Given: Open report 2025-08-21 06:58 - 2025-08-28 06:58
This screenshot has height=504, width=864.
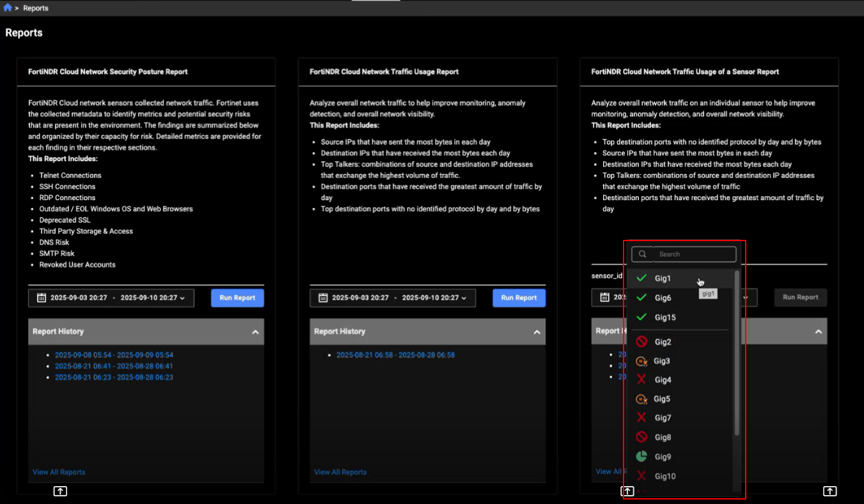Looking at the screenshot, I should tap(395, 355).
